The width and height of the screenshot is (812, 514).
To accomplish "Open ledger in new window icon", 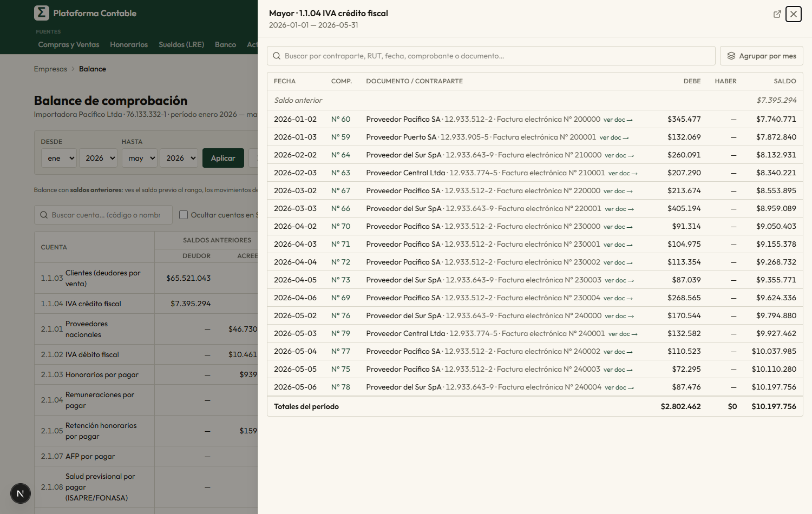I will (x=777, y=14).
